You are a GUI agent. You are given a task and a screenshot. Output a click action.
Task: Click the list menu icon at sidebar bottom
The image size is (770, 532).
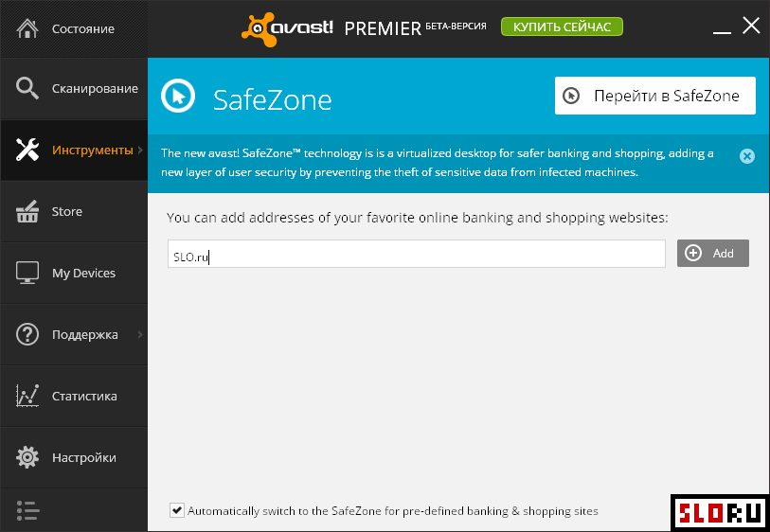click(x=27, y=510)
